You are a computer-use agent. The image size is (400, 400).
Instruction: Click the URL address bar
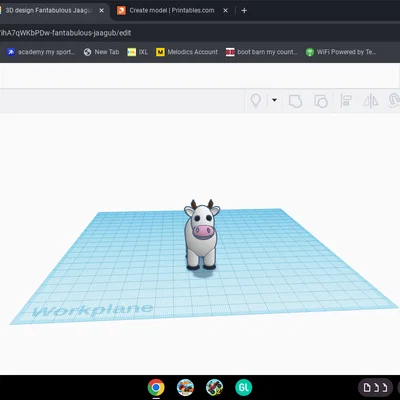(x=200, y=33)
